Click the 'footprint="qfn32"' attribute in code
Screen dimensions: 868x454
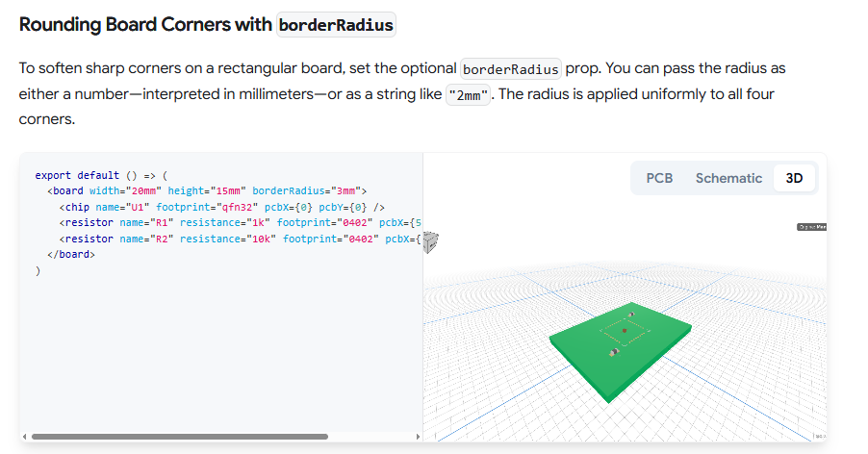pyautogui.click(x=207, y=207)
